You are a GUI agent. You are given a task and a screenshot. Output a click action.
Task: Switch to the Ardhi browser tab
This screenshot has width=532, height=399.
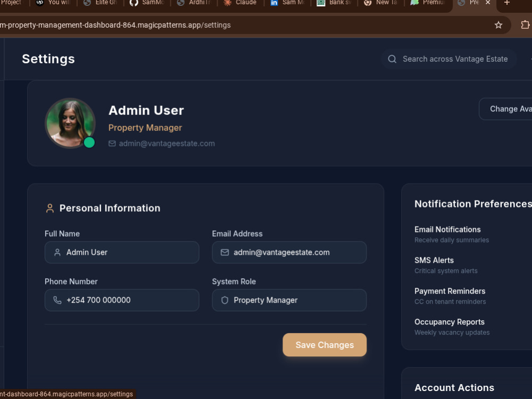point(194,3)
